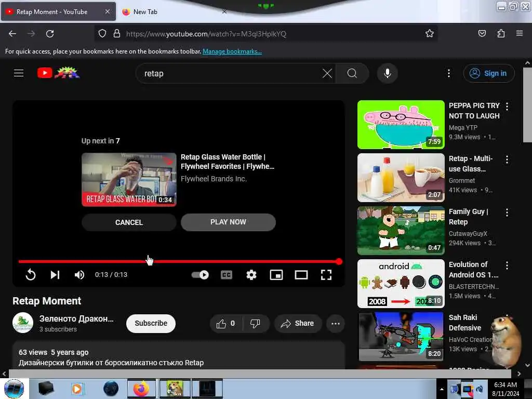Viewport: 532px width, 399px height.
Task: Open options for the PEPPA PIG video
Action: click(x=507, y=107)
